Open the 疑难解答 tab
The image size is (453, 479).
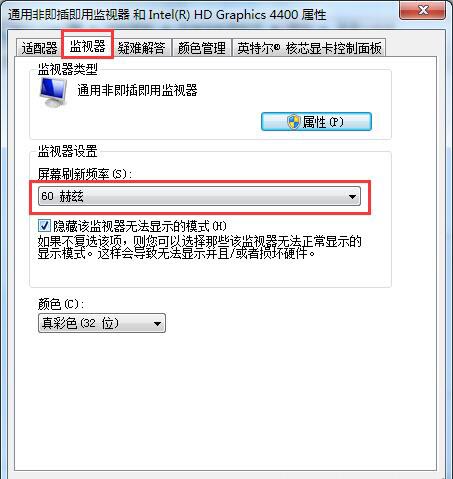tap(141, 48)
